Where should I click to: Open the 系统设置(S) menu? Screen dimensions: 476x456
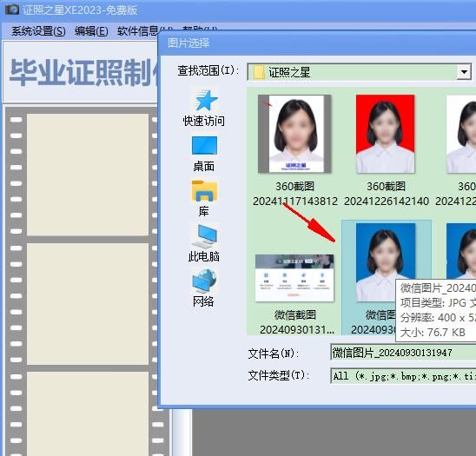[x=38, y=31]
